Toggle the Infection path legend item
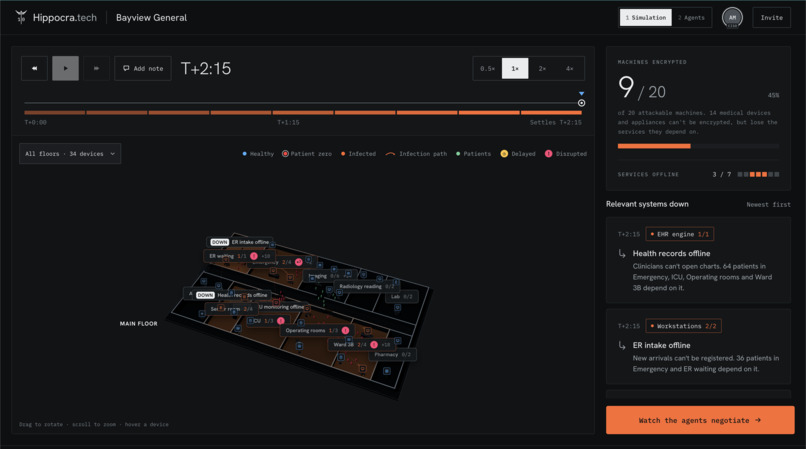The height and width of the screenshot is (449, 806). tap(416, 154)
